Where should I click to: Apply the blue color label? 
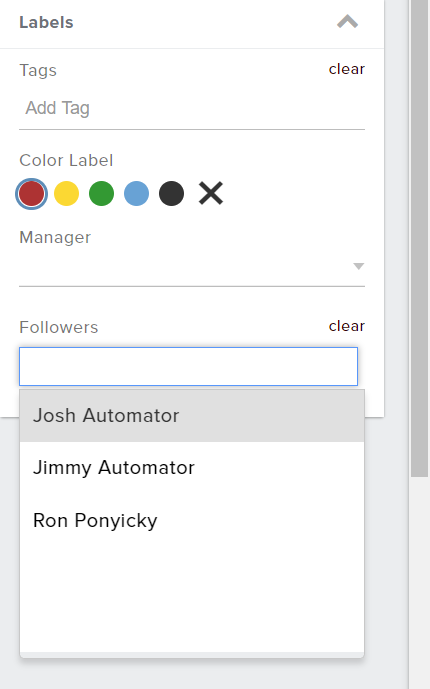pyautogui.click(x=137, y=193)
